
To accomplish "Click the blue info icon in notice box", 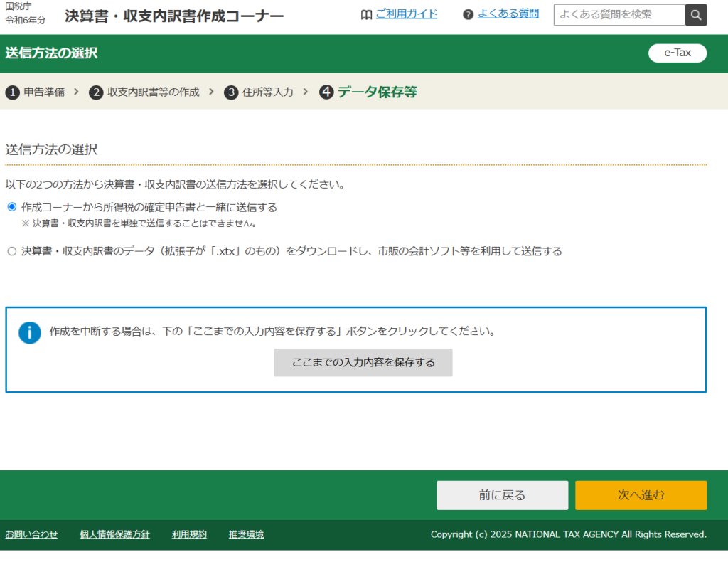I will pos(30,332).
